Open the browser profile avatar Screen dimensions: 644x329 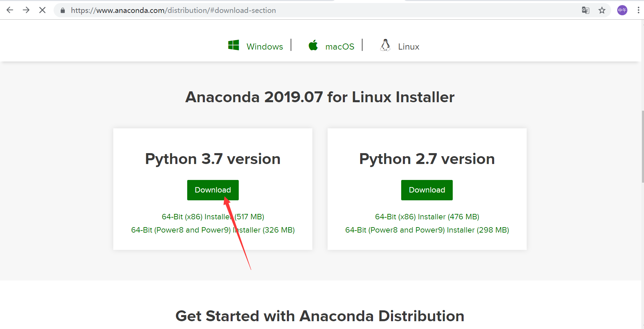(x=622, y=10)
